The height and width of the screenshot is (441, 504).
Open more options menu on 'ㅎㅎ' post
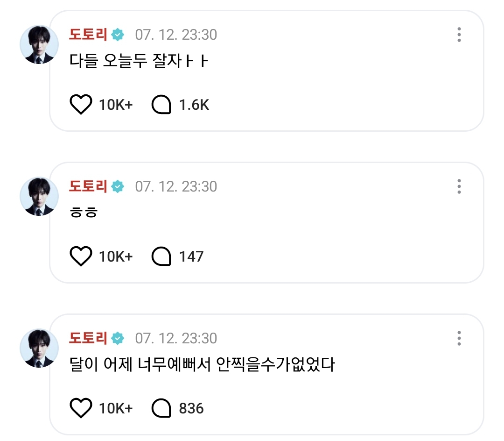click(x=459, y=186)
